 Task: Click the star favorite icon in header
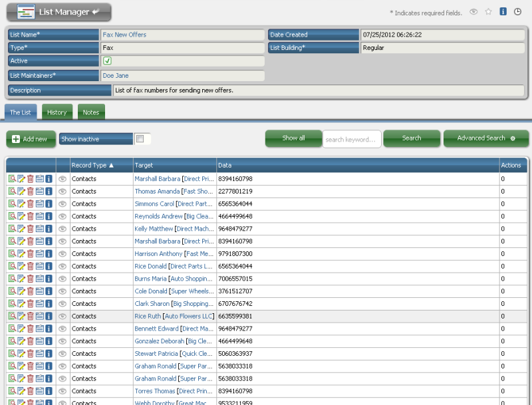[x=489, y=12]
